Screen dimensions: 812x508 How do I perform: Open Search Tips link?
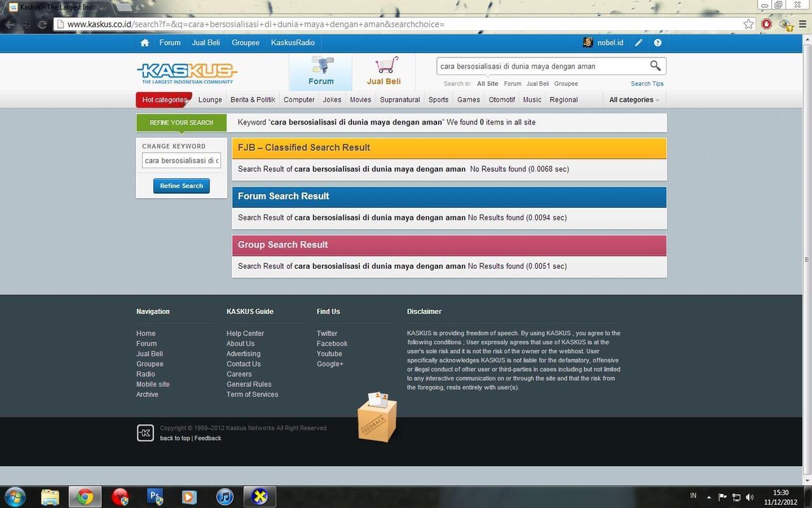647,84
